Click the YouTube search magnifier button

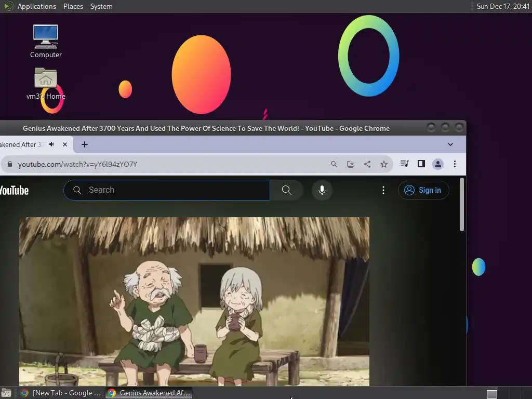(287, 190)
